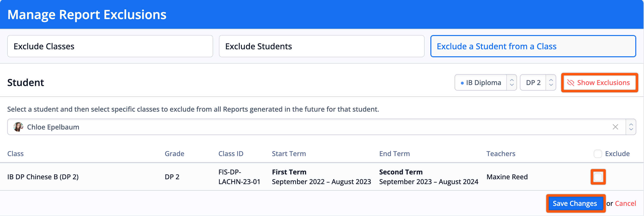The height and width of the screenshot is (216, 644).
Task: Open the IB Diploma programme dropdown
Action: click(485, 82)
